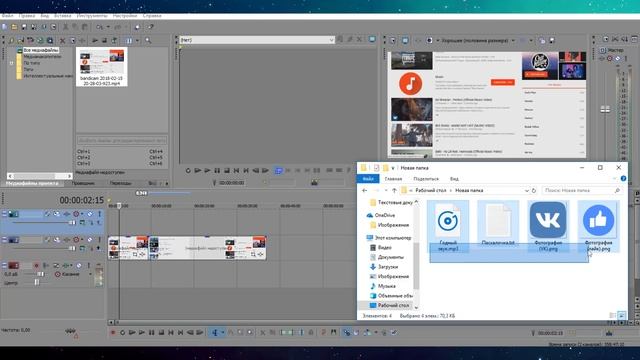Viewport: 640px width, 360px height.
Task: Pause playback in the trimmer window
Action: 217,170
